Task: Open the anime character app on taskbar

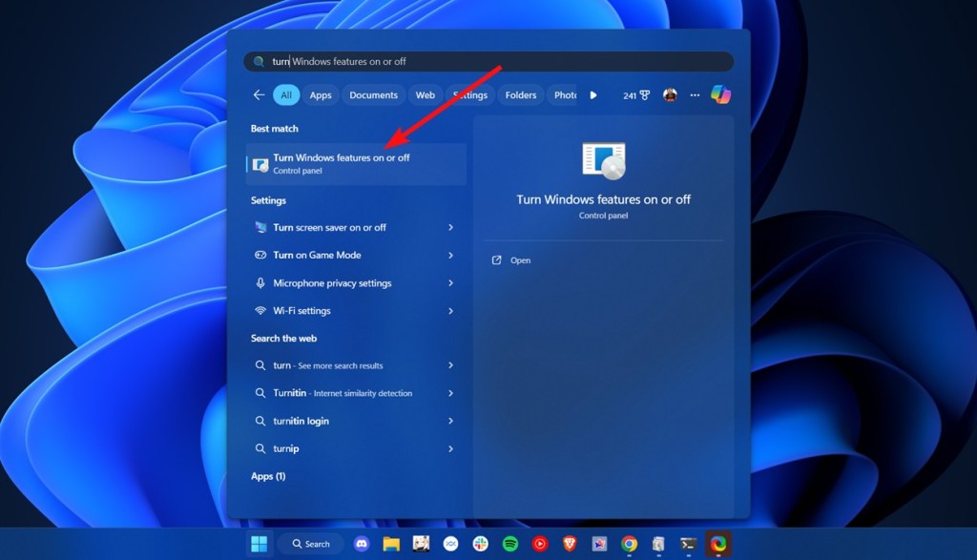Action: [421, 544]
